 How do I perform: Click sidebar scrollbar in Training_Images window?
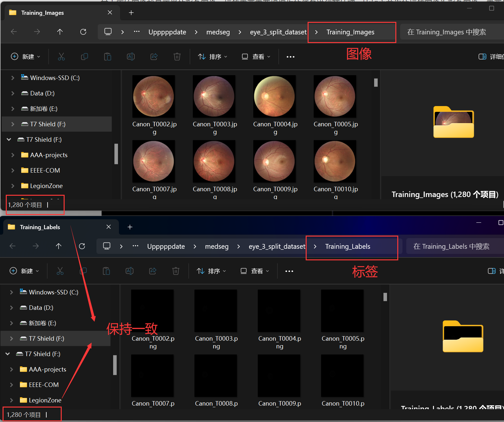pos(116,154)
